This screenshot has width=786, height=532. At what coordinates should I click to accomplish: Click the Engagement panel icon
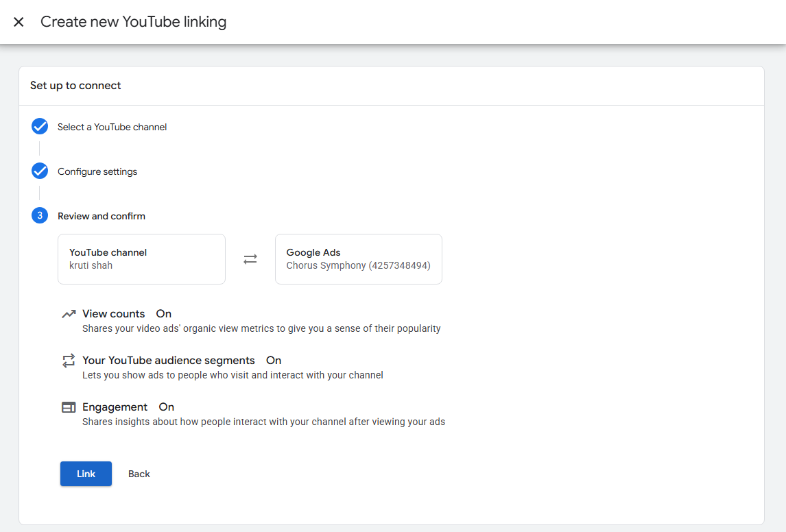(x=69, y=406)
